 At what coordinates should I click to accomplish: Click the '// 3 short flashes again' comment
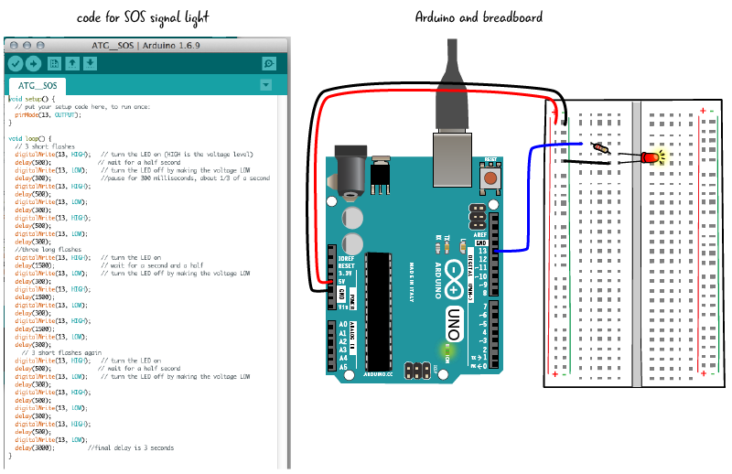click(x=62, y=353)
